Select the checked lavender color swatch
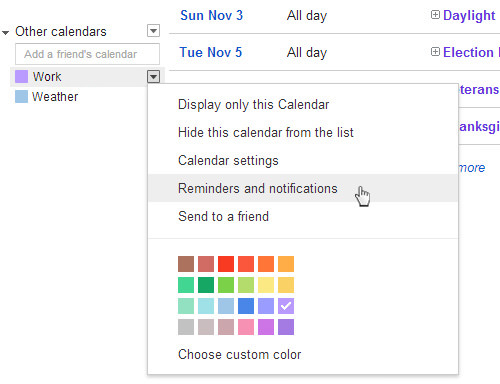500x384 pixels. tap(286, 306)
